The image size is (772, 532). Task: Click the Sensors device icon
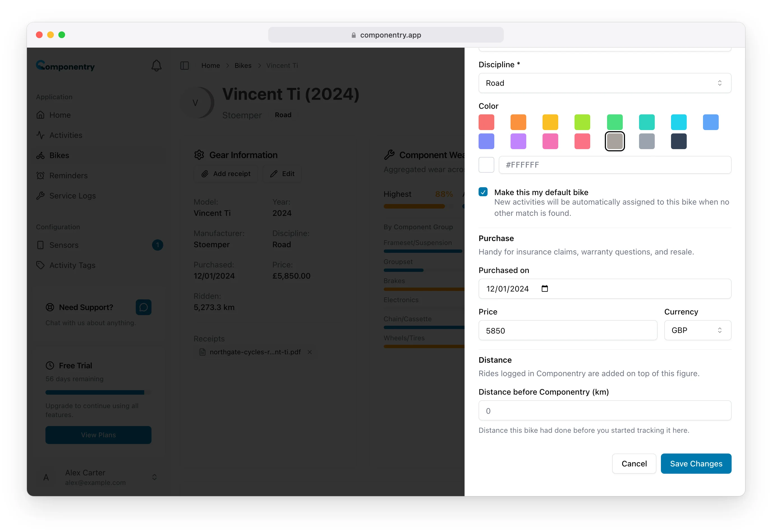[x=40, y=245]
